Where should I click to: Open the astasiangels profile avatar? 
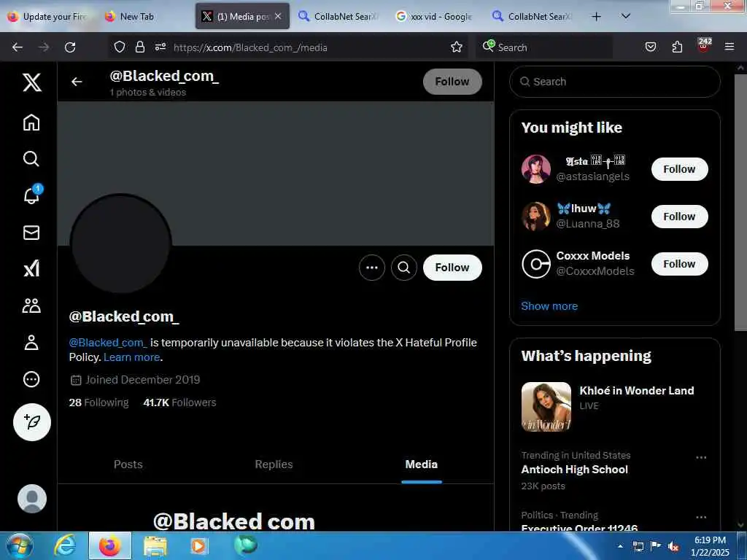click(x=536, y=169)
